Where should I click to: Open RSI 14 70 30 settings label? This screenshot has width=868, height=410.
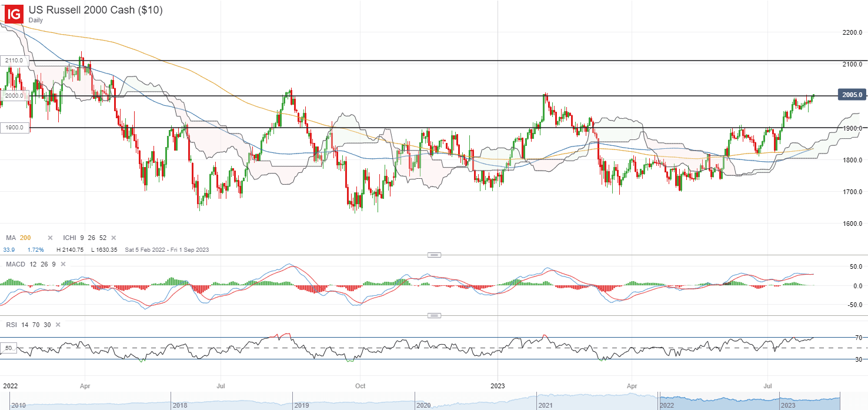coord(27,325)
